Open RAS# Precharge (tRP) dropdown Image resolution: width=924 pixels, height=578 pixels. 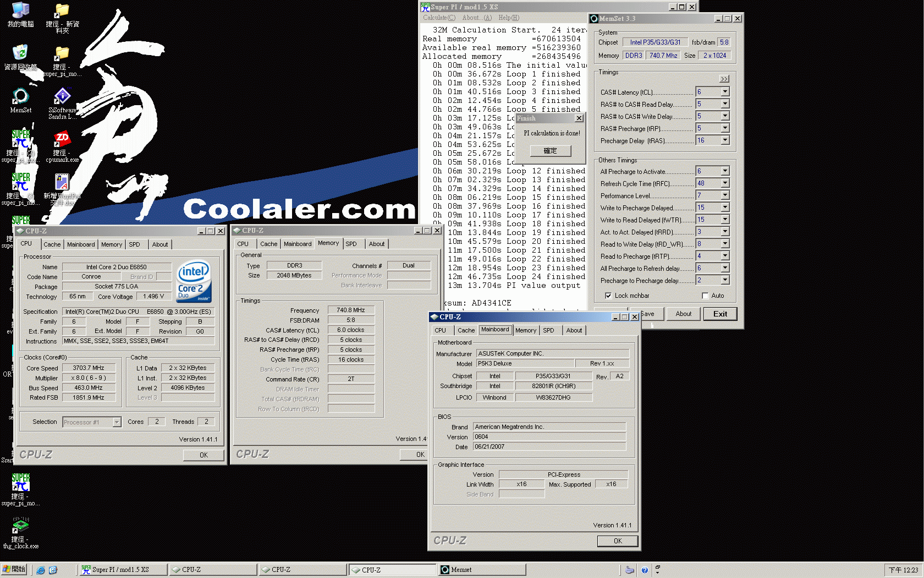pyautogui.click(x=725, y=128)
